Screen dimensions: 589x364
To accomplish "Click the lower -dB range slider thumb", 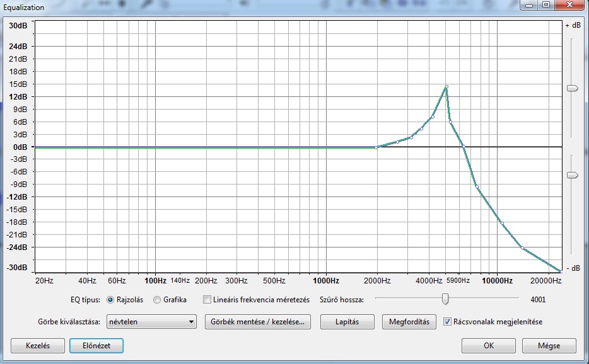I will (x=572, y=175).
